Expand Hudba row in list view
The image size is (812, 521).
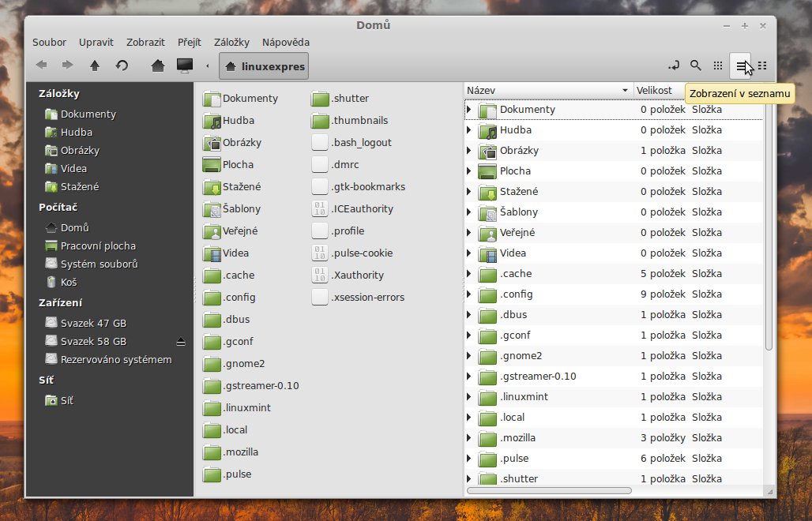tap(469, 130)
